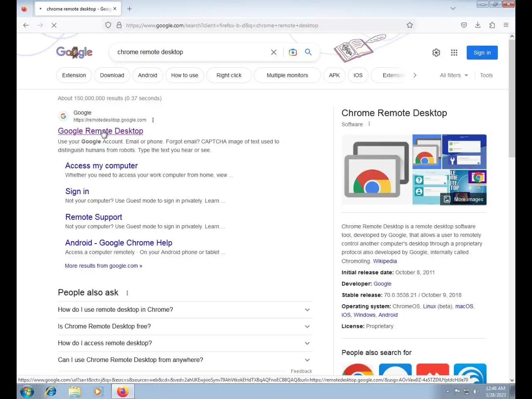Open the Developer Google link

(382, 283)
